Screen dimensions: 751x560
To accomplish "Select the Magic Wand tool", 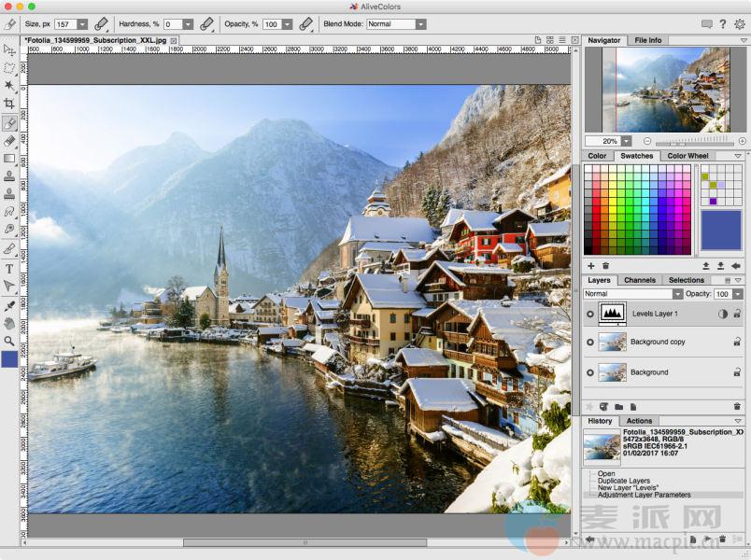I will (9, 85).
